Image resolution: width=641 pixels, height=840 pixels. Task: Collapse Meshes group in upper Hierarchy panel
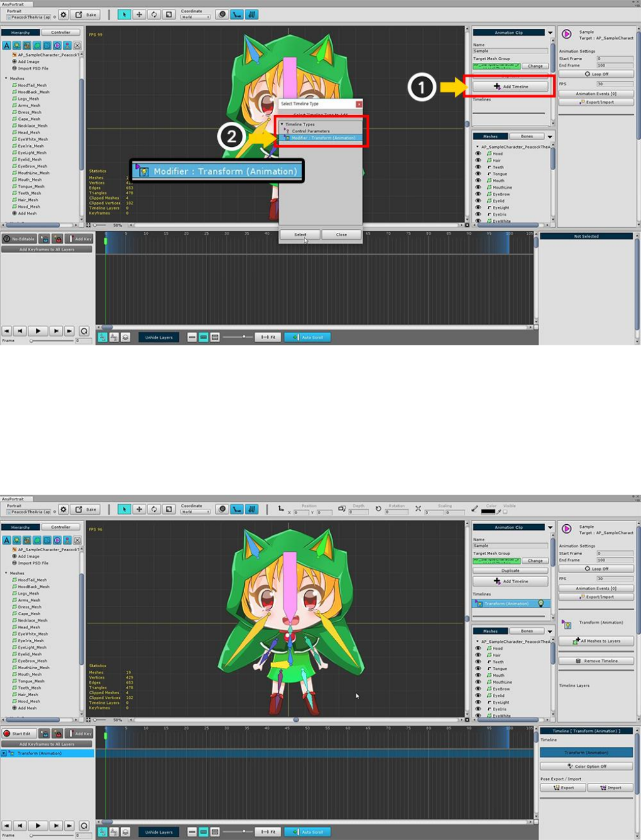point(6,78)
